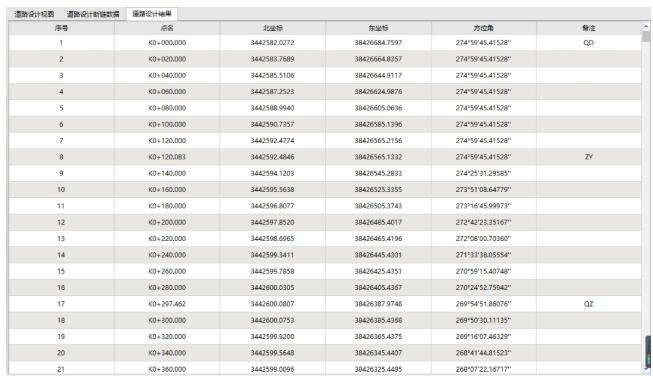The height and width of the screenshot is (388, 653).
Task: Click azimuth 268°41'44.81523"
Action: [x=484, y=353]
